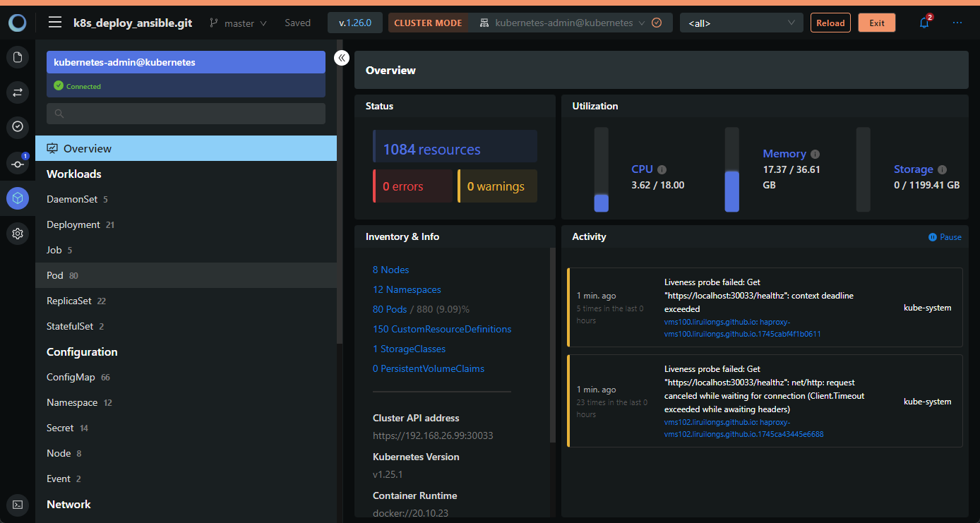980x523 pixels.
Task: Click the Workloads section heading
Action: pyautogui.click(x=74, y=174)
